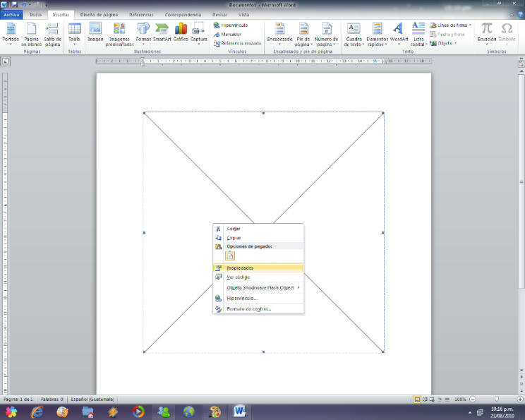
Task: Insert a cover page with Portada
Action: (11, 33)
